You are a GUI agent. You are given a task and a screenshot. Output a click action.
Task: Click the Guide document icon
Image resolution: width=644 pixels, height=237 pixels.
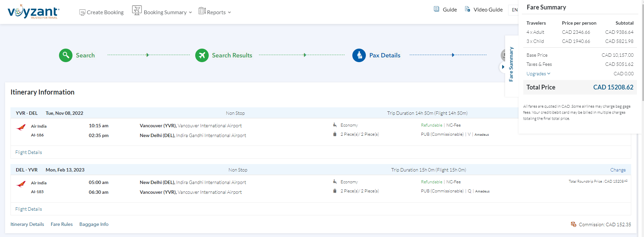point(436,9)
